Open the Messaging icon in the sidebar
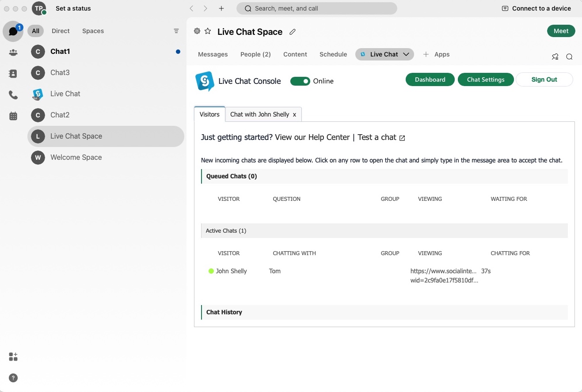This screenshot has width=582, height=392. (x=13, y=31)
